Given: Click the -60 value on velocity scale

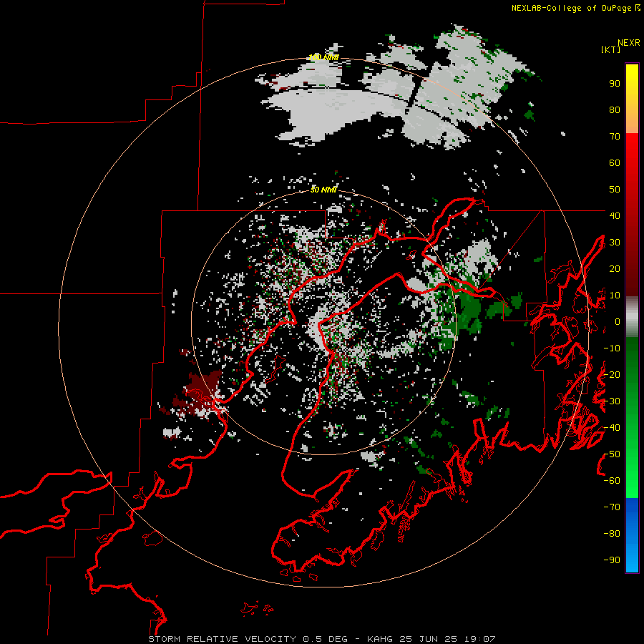Looking at the screenshot, I should (612, 481).
